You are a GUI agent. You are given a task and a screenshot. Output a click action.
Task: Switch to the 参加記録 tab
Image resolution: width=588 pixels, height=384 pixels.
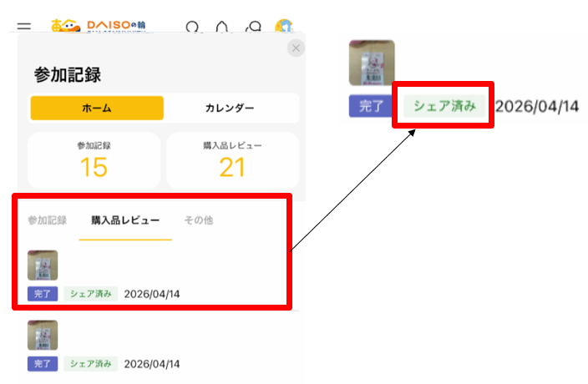tap(47, 220)
